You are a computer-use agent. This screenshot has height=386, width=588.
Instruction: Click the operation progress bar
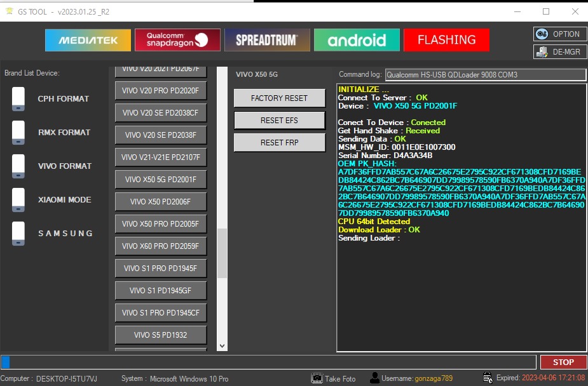point(268,362)
